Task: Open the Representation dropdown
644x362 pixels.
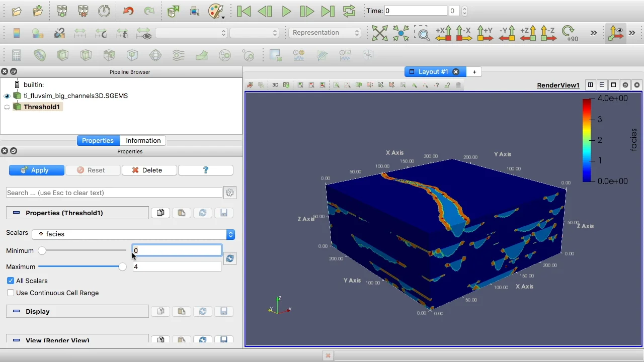Action: coord(325,33)
